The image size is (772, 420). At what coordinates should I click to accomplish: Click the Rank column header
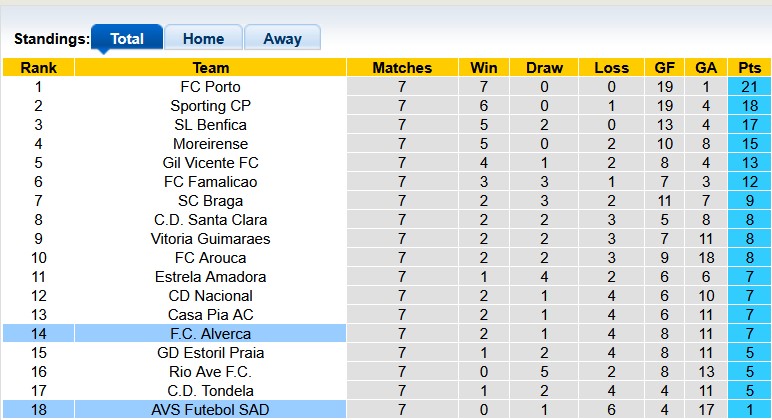pos(38,68)
